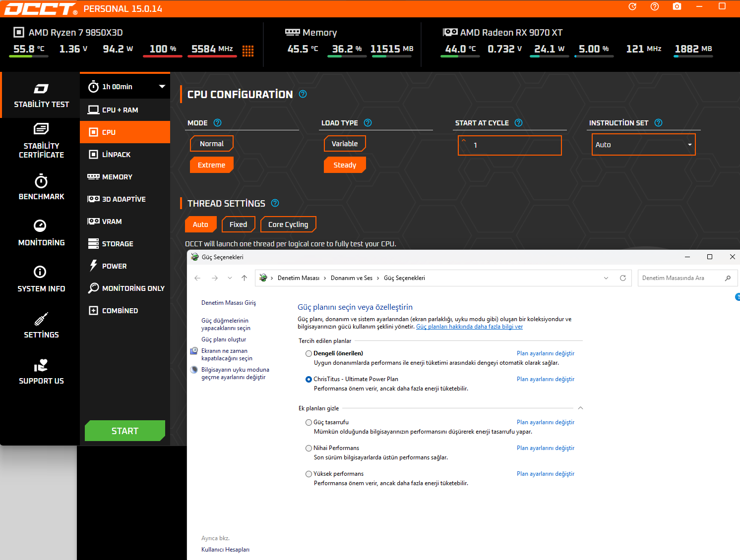Show help for Instruction Set

pos(658,123)
